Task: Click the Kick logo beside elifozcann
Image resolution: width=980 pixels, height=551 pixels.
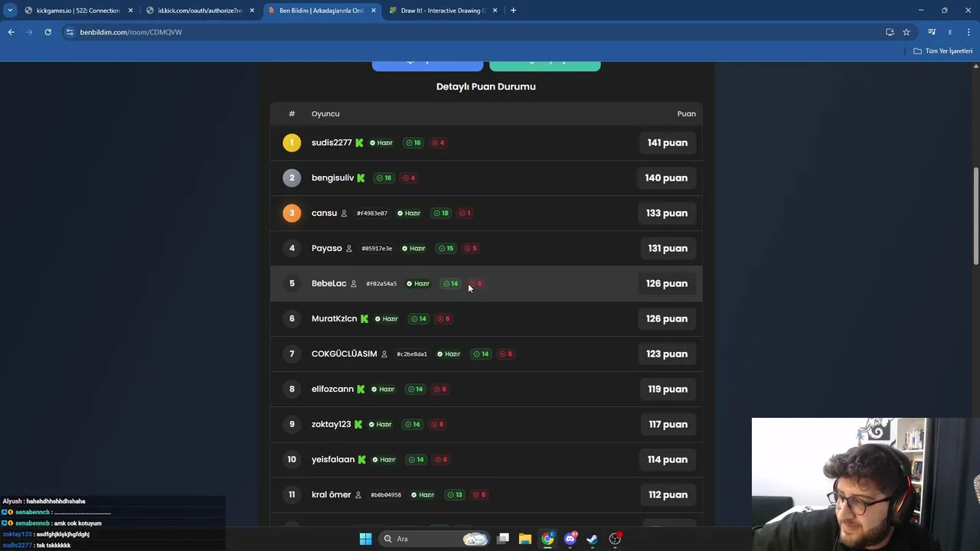Action: pyautogui.click(x=361, y=389)
